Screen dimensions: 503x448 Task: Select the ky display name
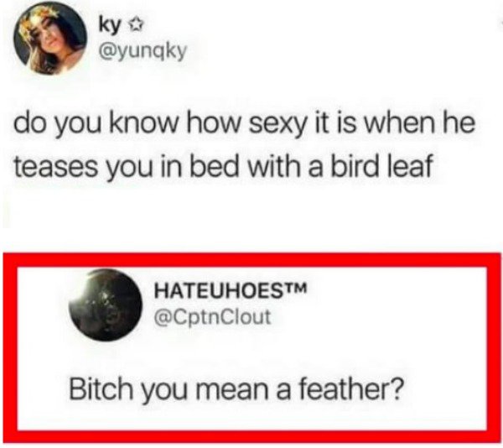coord(110,26)
